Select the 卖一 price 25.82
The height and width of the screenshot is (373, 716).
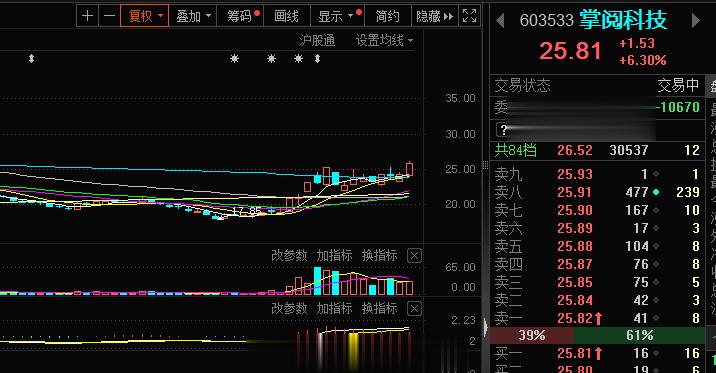(x=574, y=318)
